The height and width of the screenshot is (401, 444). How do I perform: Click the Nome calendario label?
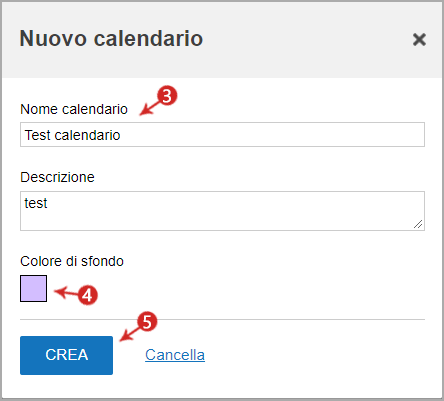74,109
